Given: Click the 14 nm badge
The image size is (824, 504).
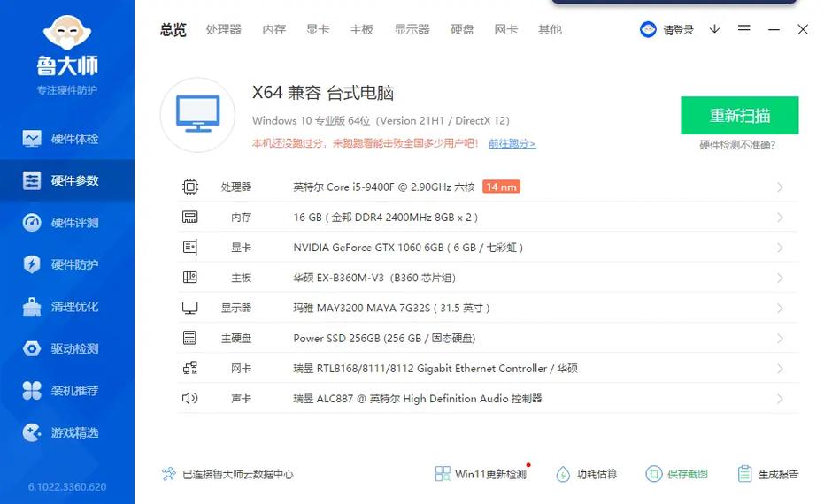Looking at the screenshot, I should click(x=501, y=187).
